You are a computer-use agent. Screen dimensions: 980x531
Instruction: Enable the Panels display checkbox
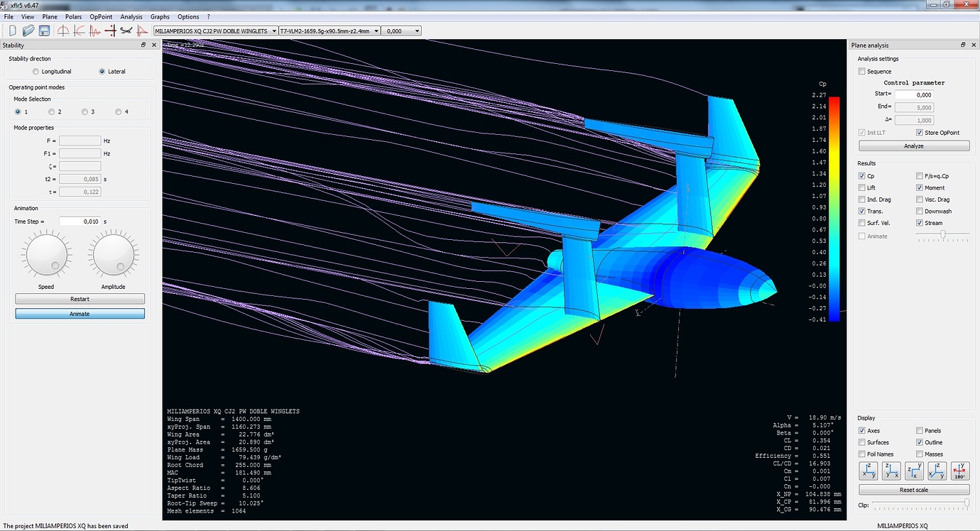[x=918, y=430]
